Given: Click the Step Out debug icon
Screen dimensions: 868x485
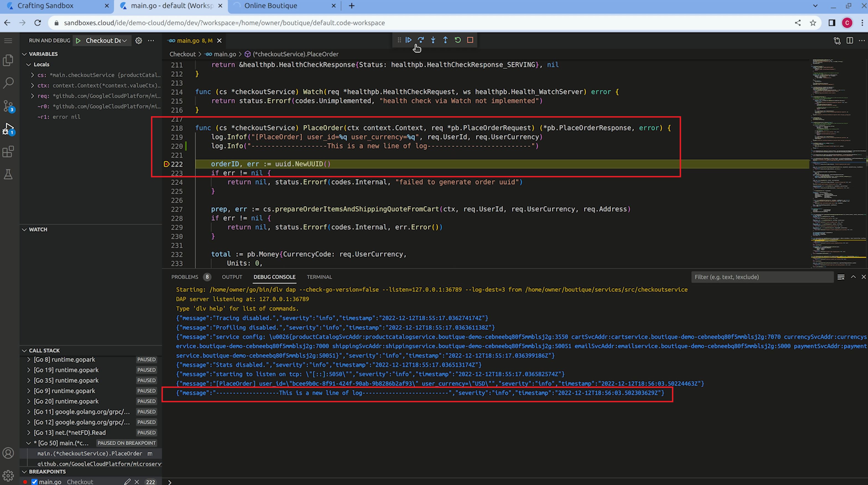Looking at the screenshot, I should point(445,40).
